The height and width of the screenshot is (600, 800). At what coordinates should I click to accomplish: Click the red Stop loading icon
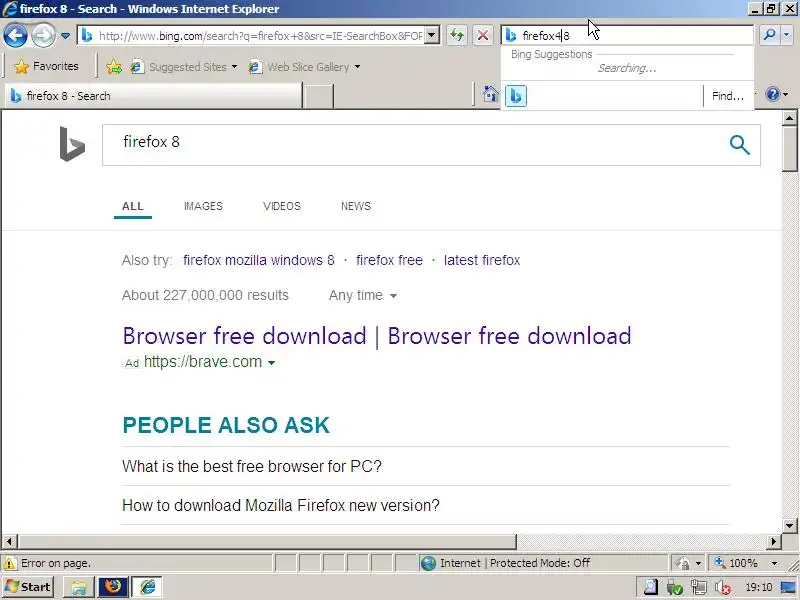point(483,36)
